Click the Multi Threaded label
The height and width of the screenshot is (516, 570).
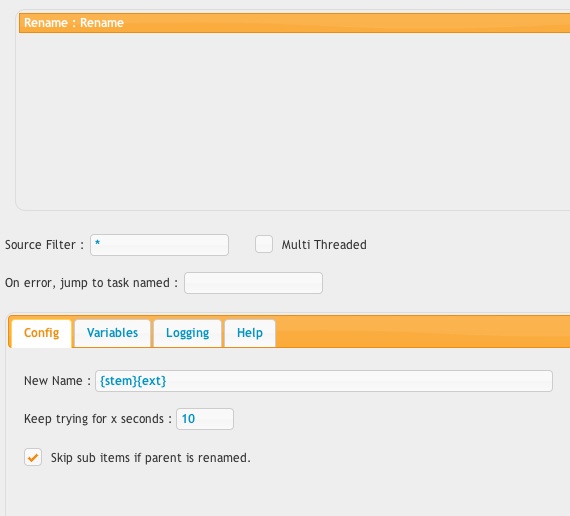pyautogui.click(x=324, y=245)
